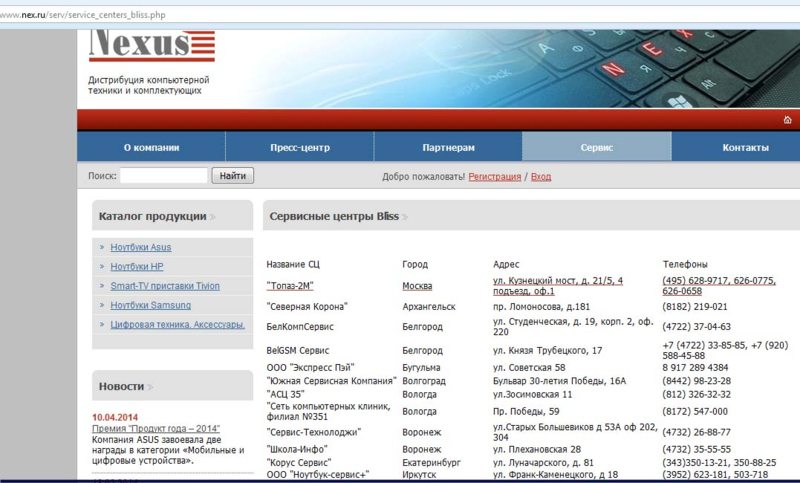Click the news date 10.04.2014
The height and width of the screenshot is (483, 800).
[x=115, y=417]
